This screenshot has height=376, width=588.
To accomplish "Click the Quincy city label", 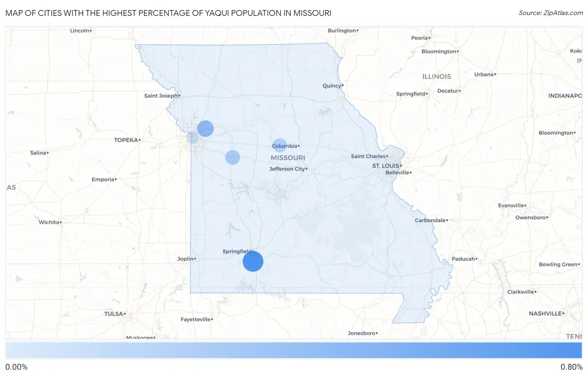I will point(332,86).
